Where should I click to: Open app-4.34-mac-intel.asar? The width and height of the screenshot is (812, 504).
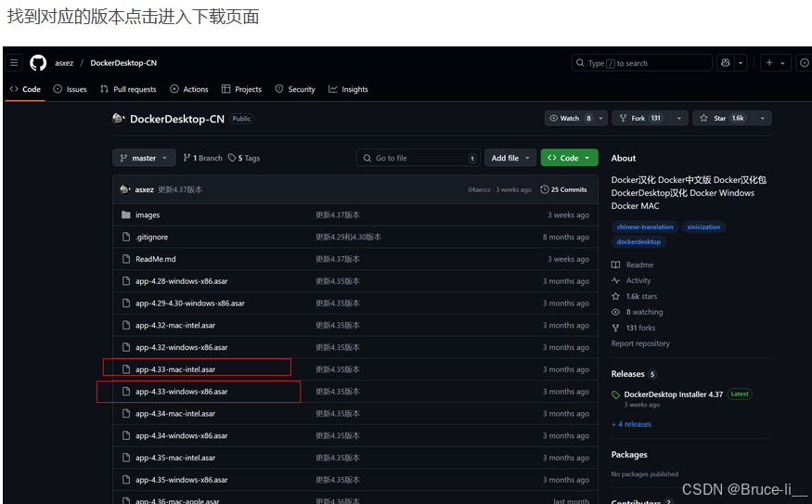(175, 414)
